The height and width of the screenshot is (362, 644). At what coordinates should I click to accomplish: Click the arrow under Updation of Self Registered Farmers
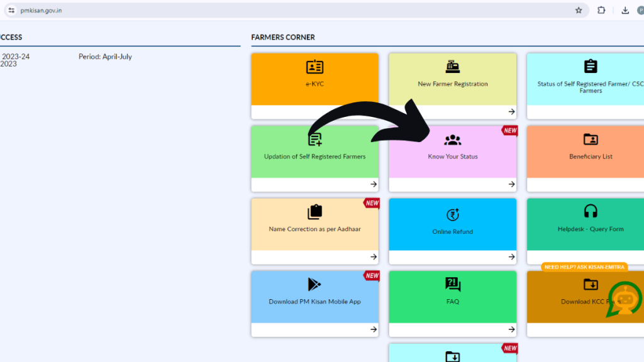click(x=374, y=184)
